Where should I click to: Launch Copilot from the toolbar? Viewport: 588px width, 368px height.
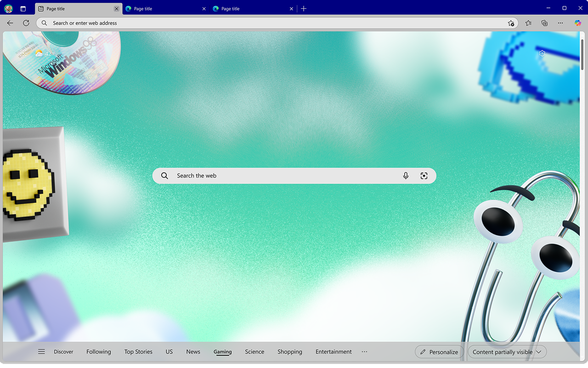[x=578, y=23]
